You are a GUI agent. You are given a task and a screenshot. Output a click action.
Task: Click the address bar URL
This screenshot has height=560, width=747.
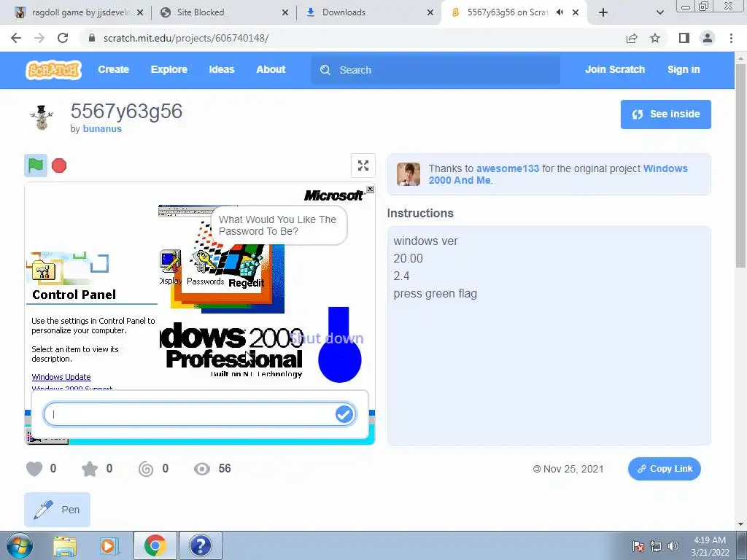tap(186, 38)
